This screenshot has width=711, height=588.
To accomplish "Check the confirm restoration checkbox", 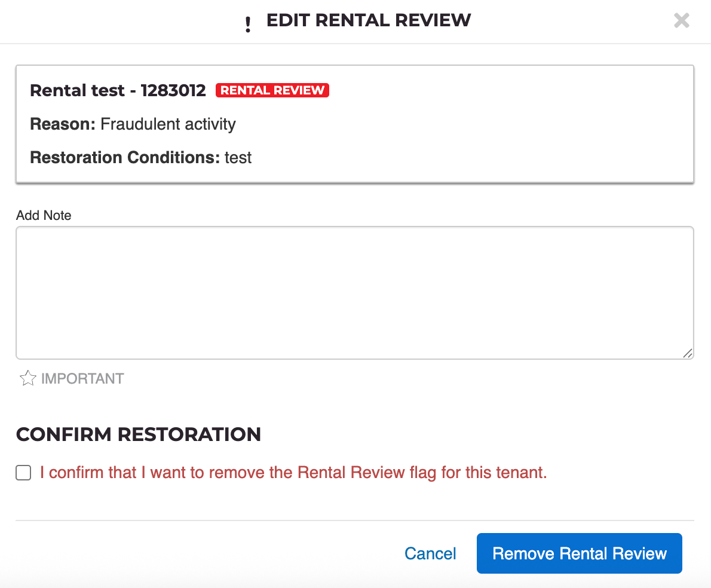I will (x=23, y=473).
